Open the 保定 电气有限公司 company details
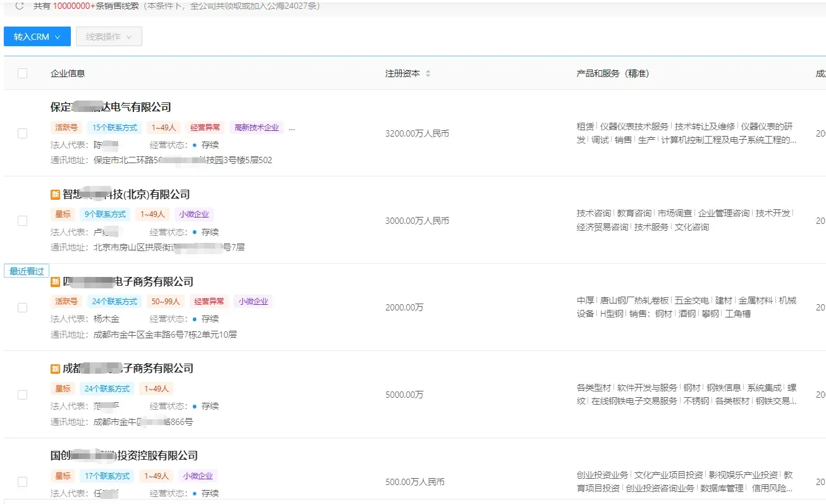The image size is (826, 504). pos(111,108)
